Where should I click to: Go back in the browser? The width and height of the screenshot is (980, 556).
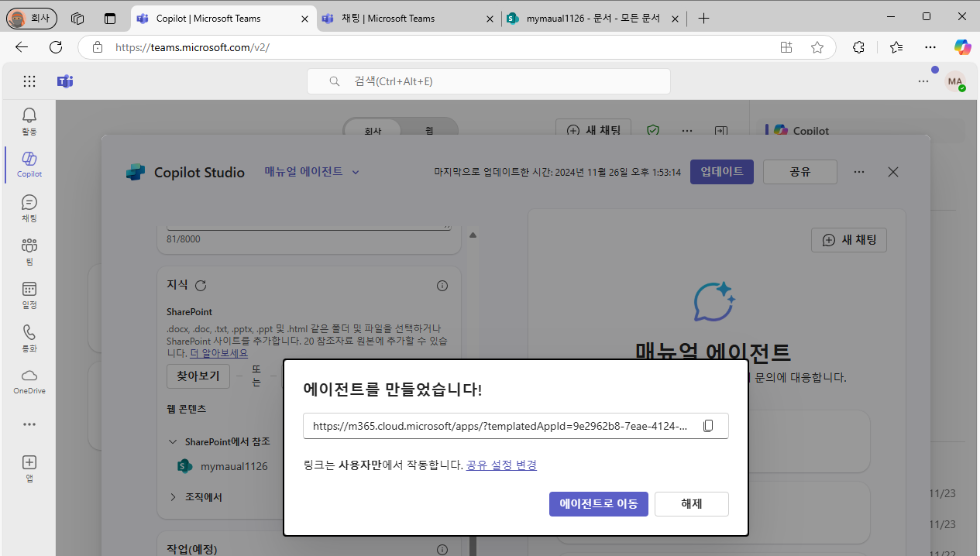pyautogui.click(x=22, y=47)
